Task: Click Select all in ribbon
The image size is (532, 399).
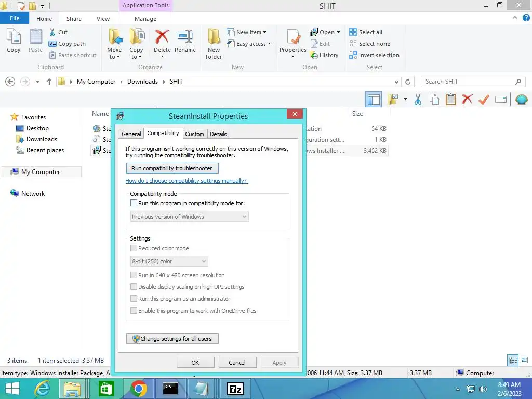Action: click(x=366, y=32)
